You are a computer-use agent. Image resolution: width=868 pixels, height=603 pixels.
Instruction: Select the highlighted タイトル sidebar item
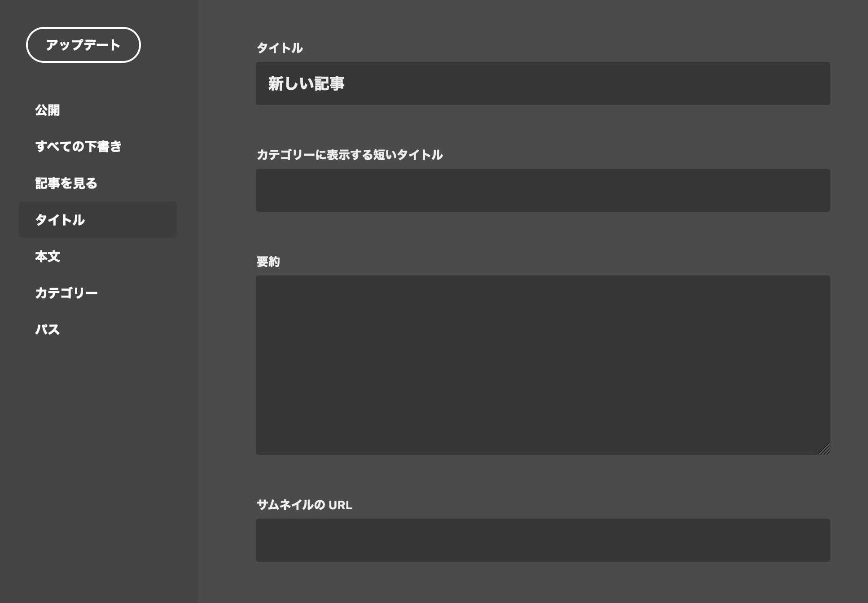[x=97, y=220]
